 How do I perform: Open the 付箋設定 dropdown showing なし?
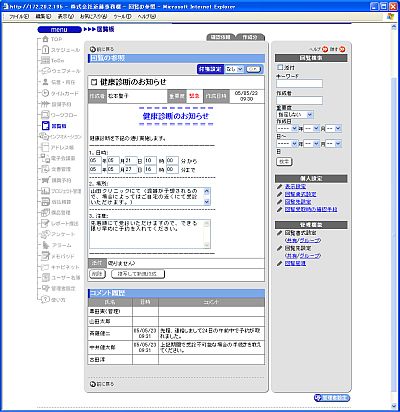coord(235,69)
